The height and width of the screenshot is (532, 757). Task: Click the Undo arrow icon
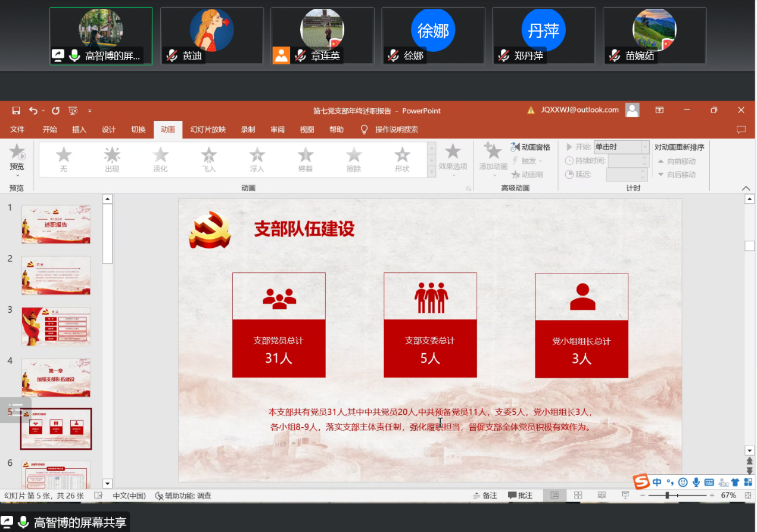(x=33, y=110)
